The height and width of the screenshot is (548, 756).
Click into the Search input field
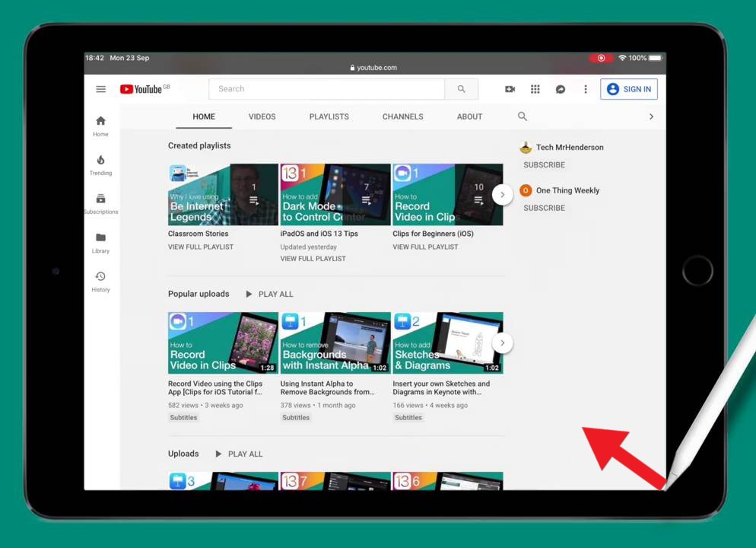[327, 89]
